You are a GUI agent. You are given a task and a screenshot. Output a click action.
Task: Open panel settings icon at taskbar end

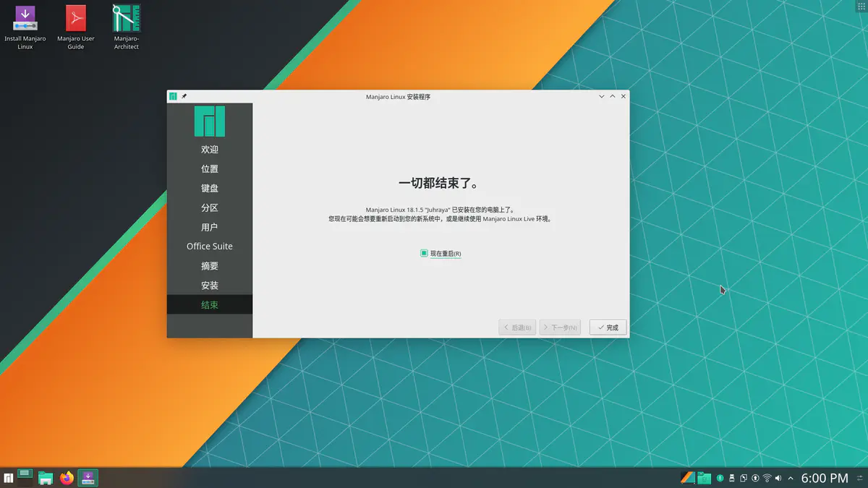860,478
